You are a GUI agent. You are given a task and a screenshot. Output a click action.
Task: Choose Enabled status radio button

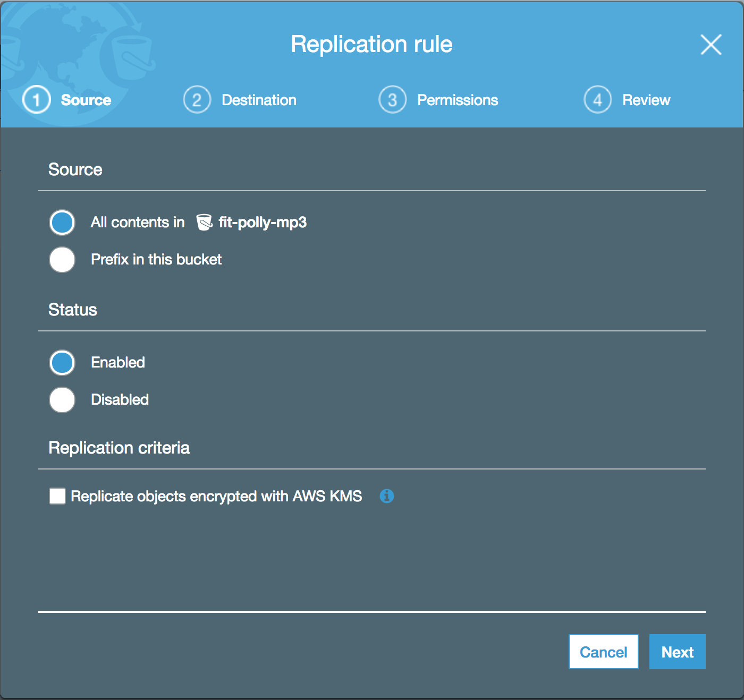62,363
